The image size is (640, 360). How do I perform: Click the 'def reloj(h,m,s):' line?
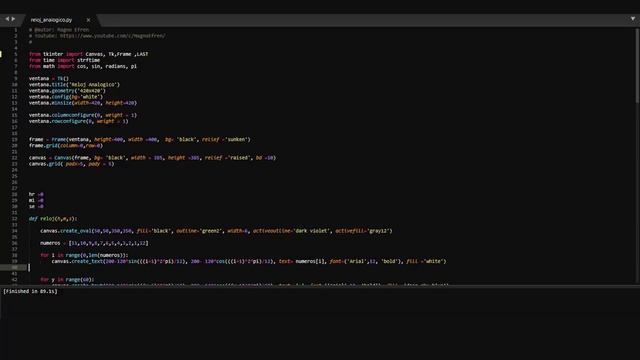point(53,219)
